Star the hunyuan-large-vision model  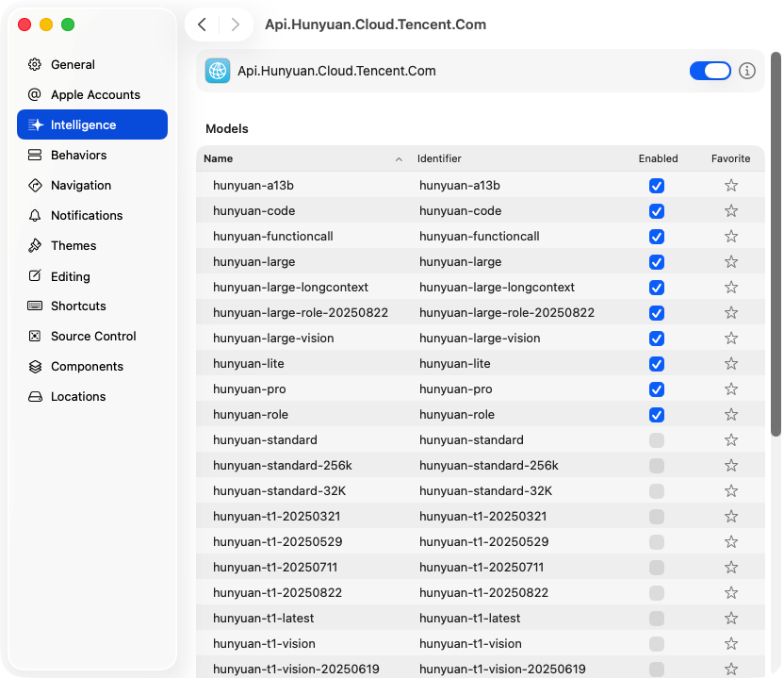tap(731, 339)
